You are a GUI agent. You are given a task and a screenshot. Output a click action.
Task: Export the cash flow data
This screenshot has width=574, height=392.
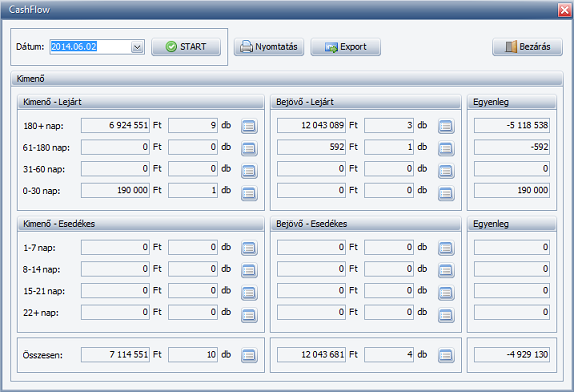click(346, 47)
